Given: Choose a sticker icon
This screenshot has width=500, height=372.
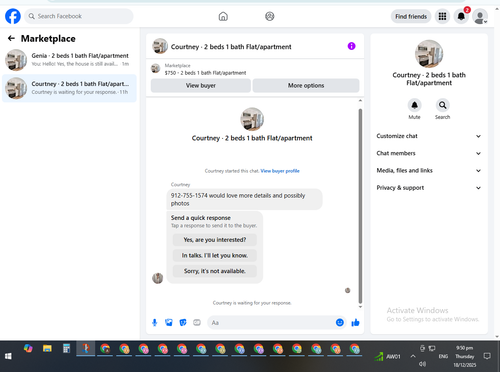Looking at the screenshot, I should point(183,322).
